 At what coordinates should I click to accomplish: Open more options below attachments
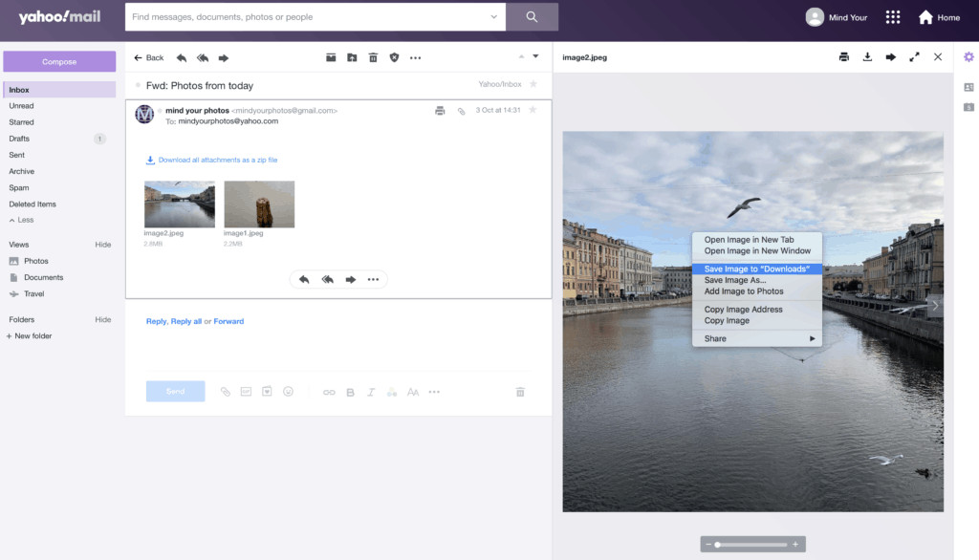point(374,280)
